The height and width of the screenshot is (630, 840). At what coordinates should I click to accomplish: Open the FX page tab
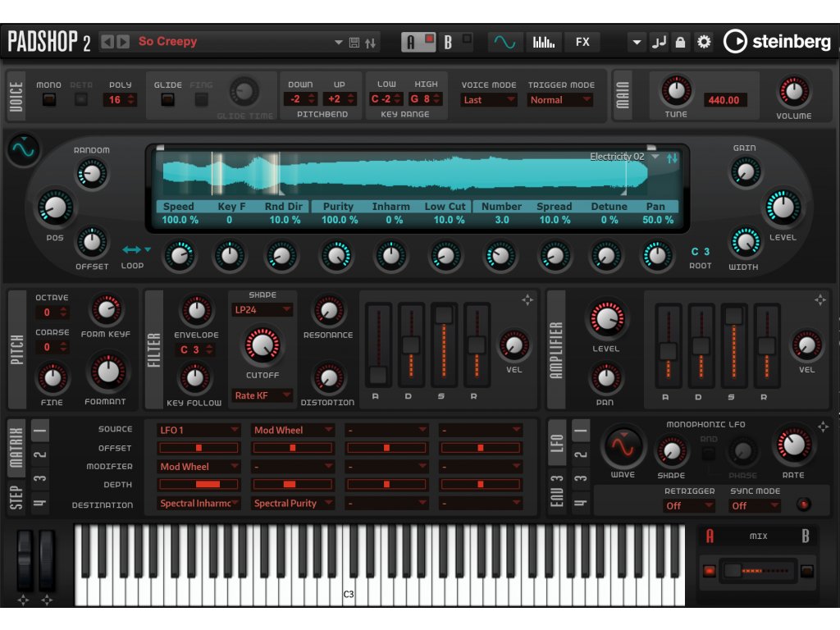coord(582,42)
